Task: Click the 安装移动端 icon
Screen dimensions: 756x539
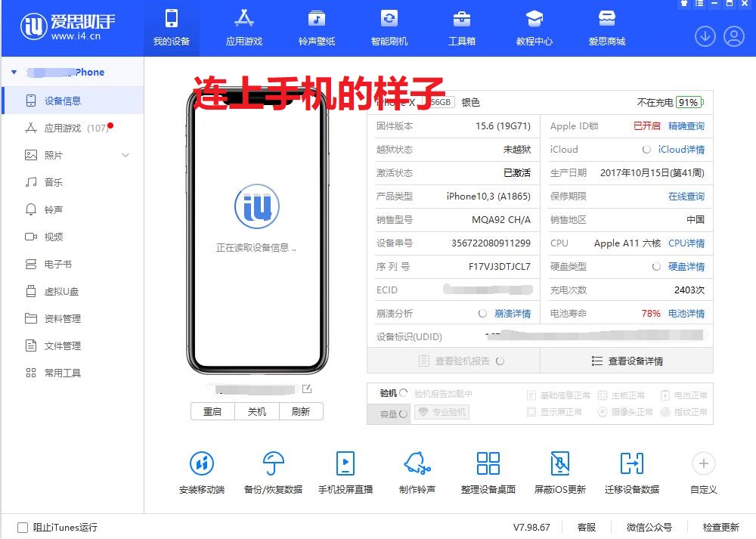Action: click(x=202, y=464)
